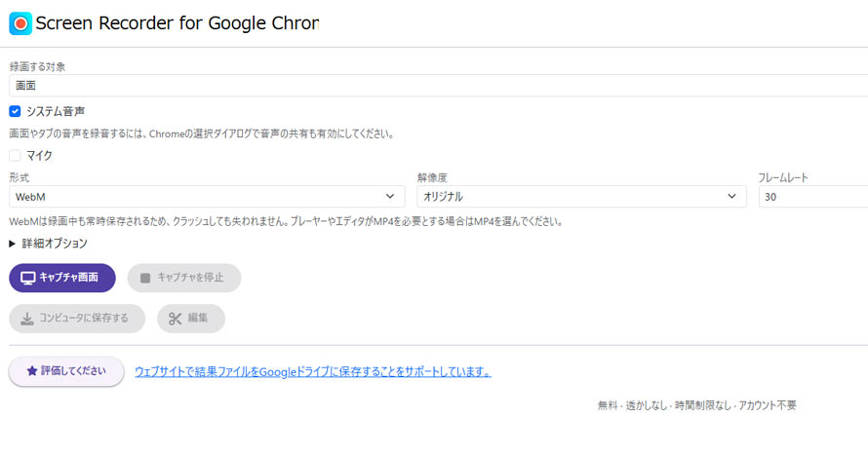Click the Screen Recorder red record logo icon
The width and height of the screenshot is (868, 456).
pyautogui.click(x=20, y=23)
